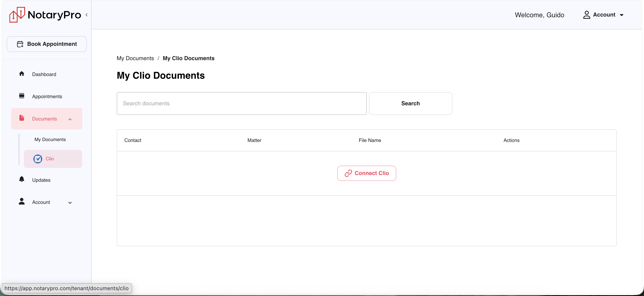Click the Welcome, Guido text

540,15
